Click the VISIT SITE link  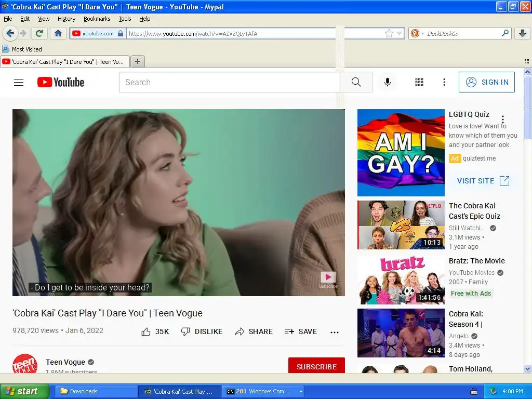(483, 181)
